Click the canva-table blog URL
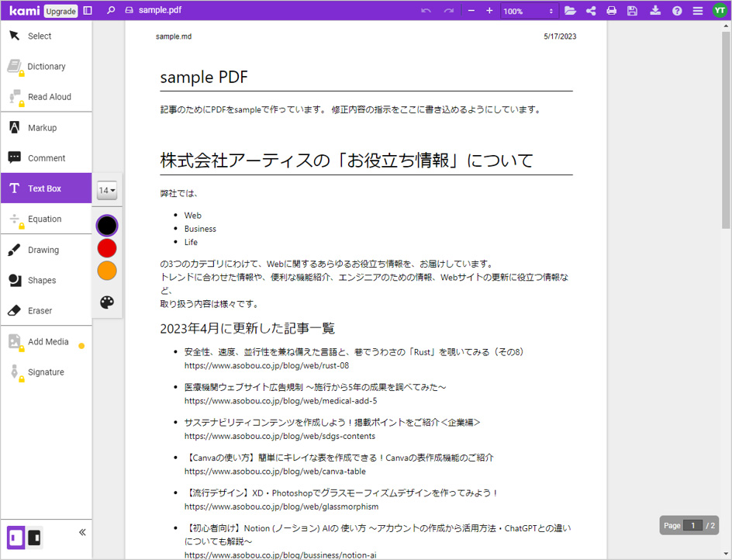Screen dimensions: 732x560 point(275,472)
